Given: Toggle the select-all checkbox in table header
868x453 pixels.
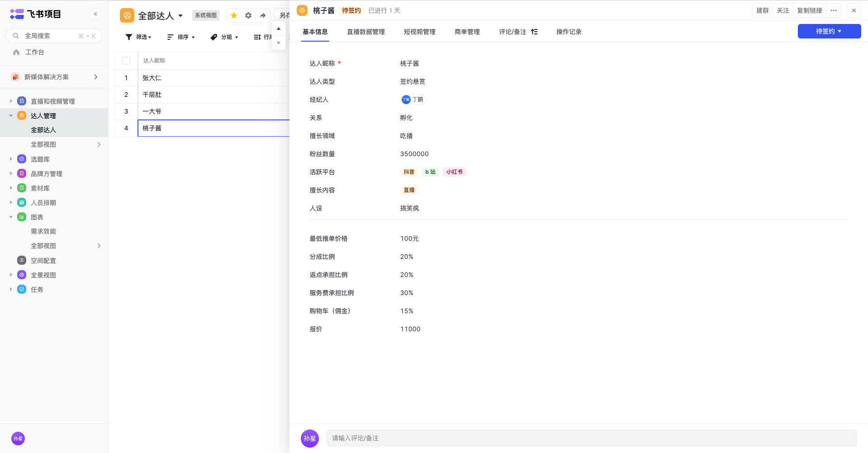Looking at the screenshot, I should click(126, 61).
